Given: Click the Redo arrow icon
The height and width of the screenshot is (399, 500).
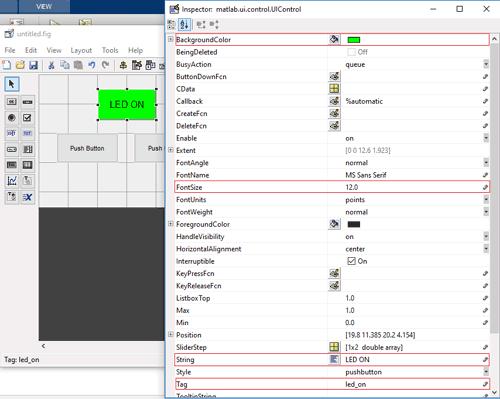Looking at the screenshot, I should click(105, 65).
